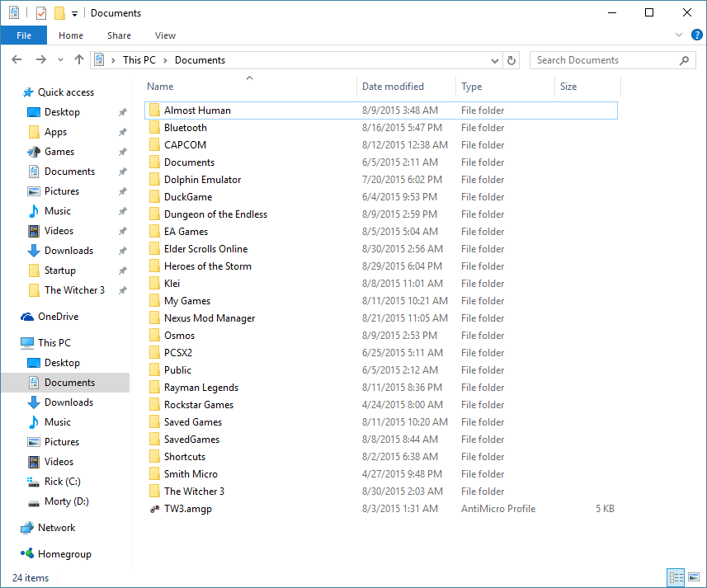The width and height of the screenshot is (707, 588).
Task: Click Pictures icon under This PC
Action: pyautogui.click(x=34, y=442)
